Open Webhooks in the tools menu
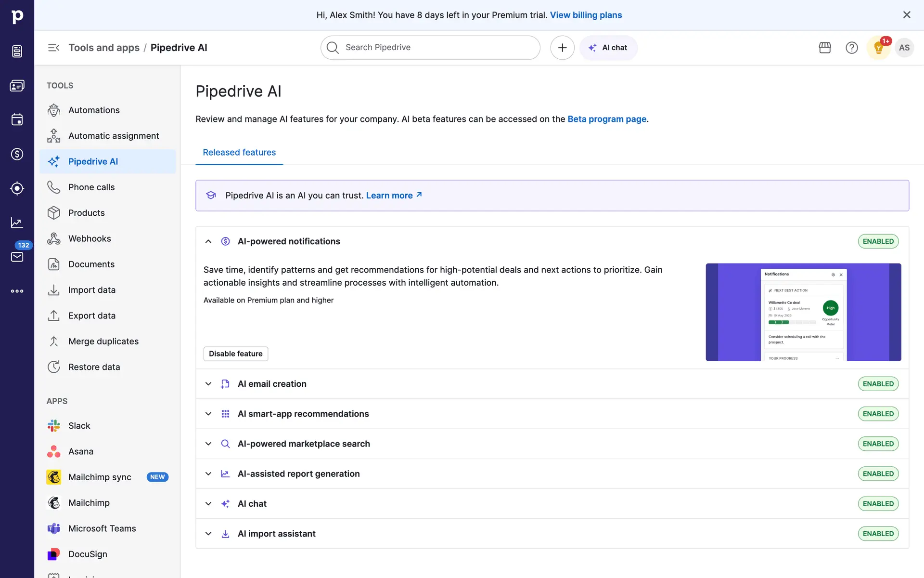This screenshot has width=924, height=578. (90, 238)
